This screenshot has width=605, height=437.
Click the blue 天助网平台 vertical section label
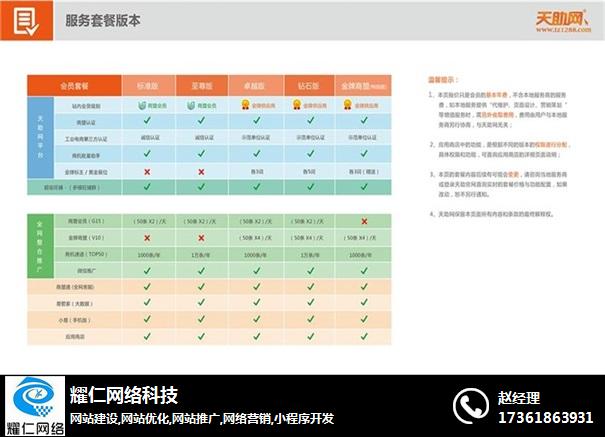[40, 137]
